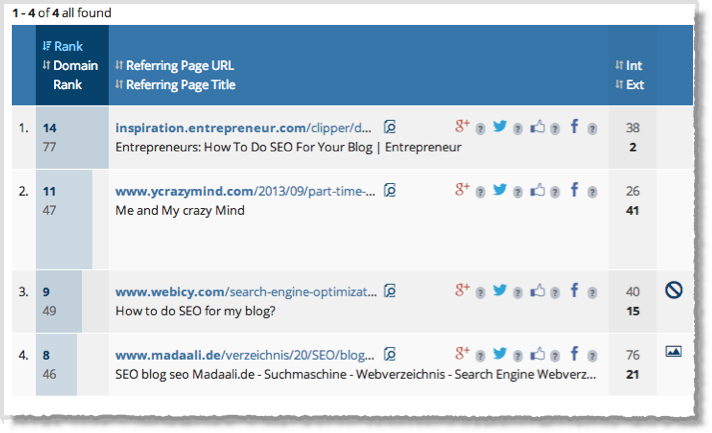Click the page preview icon next to www.madaali.de
The height and width of the screenshot is (433, 712).
pos(390,354)
